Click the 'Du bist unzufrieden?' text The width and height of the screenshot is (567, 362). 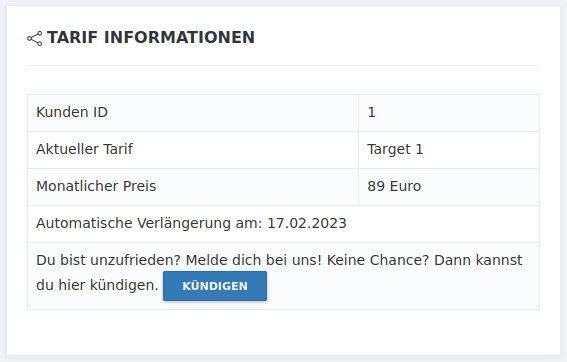tap(108, 260)
